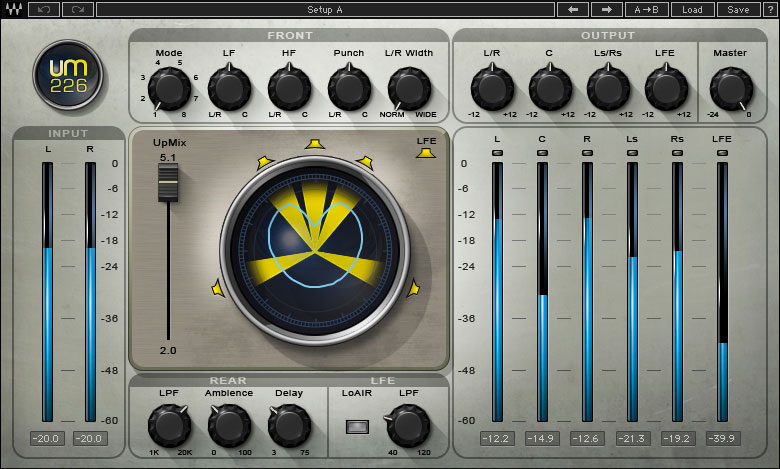Click the UpMix fader handle
This screenshot has height=469, width=780.
click(x=168, y=181)
